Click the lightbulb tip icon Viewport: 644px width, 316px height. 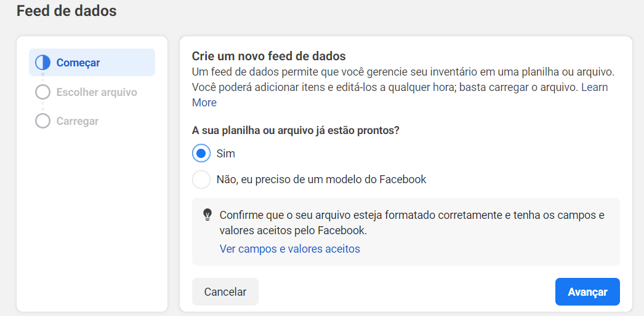point(207,215)
